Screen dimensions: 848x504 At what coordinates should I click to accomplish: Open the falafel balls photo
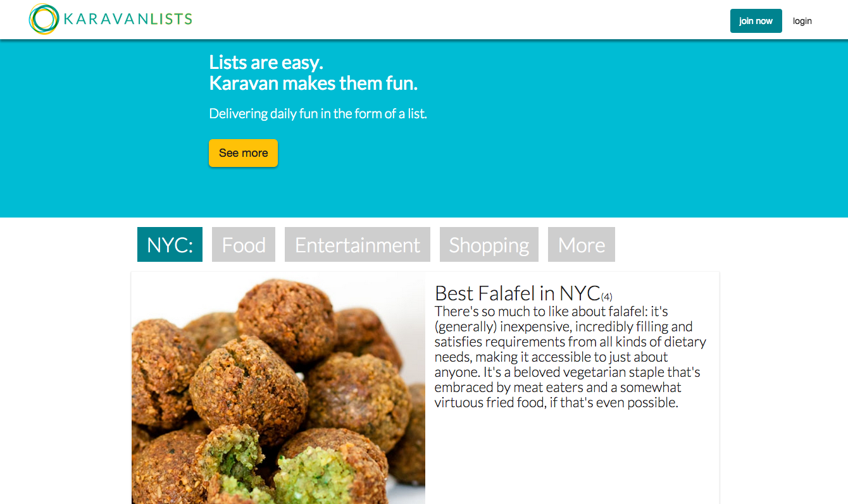(278, 388)
